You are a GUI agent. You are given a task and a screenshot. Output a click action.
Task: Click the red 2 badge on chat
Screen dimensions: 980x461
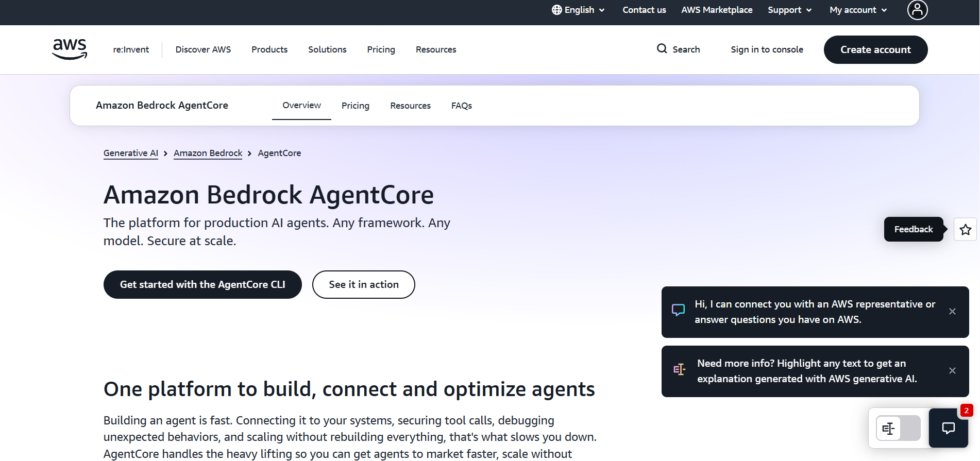pyautogui.click(x=966, y=411)
